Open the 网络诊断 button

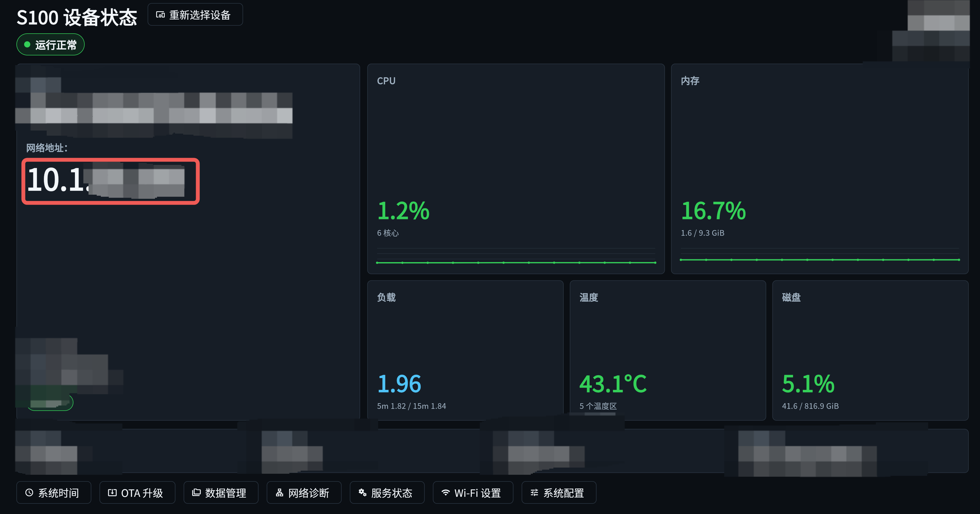tap(304, 493)
